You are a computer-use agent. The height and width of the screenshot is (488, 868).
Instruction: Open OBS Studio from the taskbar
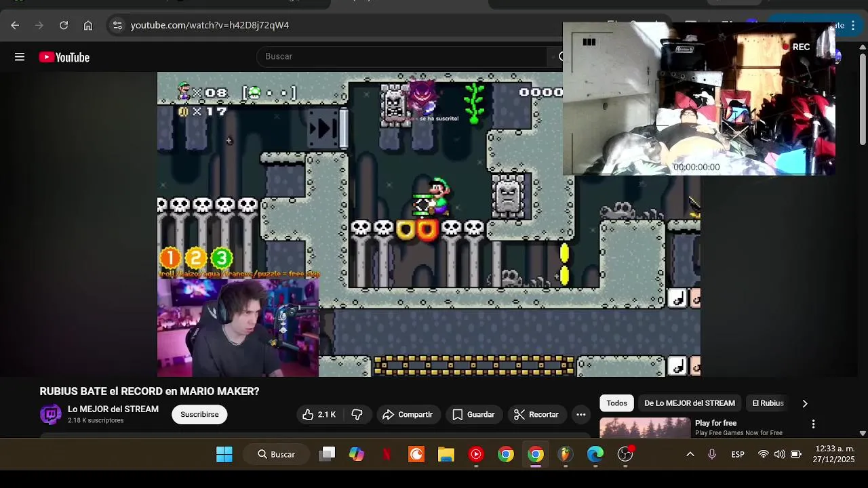(625, 454)
